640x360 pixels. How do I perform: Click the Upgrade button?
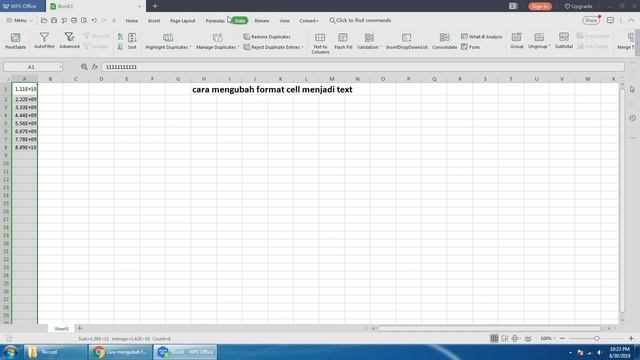pos(578,6)
